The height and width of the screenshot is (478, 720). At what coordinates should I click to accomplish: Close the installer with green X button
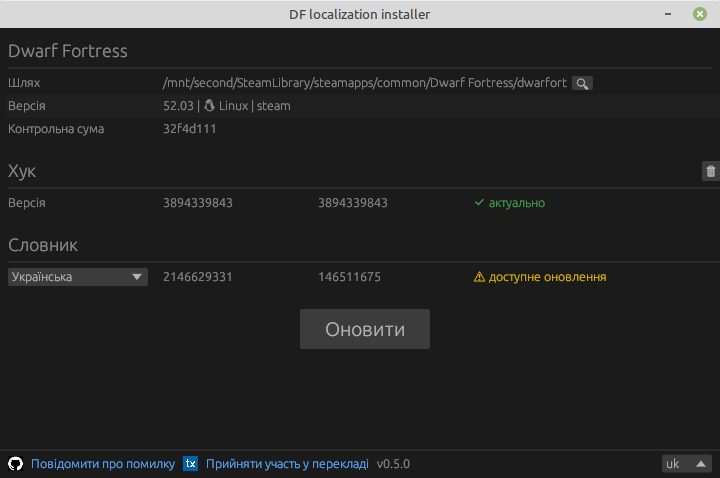tap(700, 14)
